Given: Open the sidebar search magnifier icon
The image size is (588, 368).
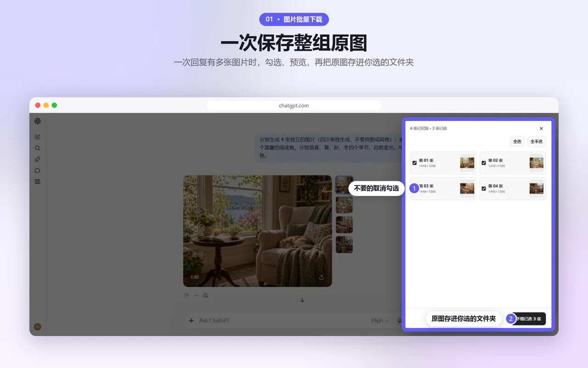Looking at the screenshot, I should coord(38,148).
